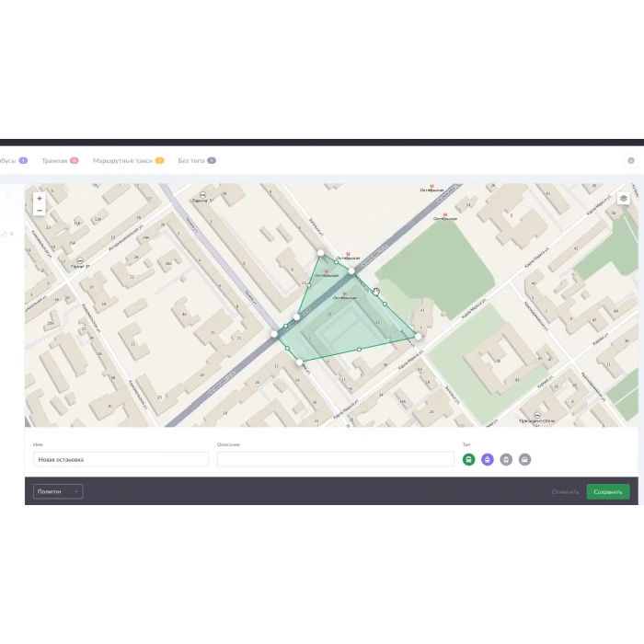The image size is (644, 644).
Task: Click the info icon at top right
Action: pos(631,160)
